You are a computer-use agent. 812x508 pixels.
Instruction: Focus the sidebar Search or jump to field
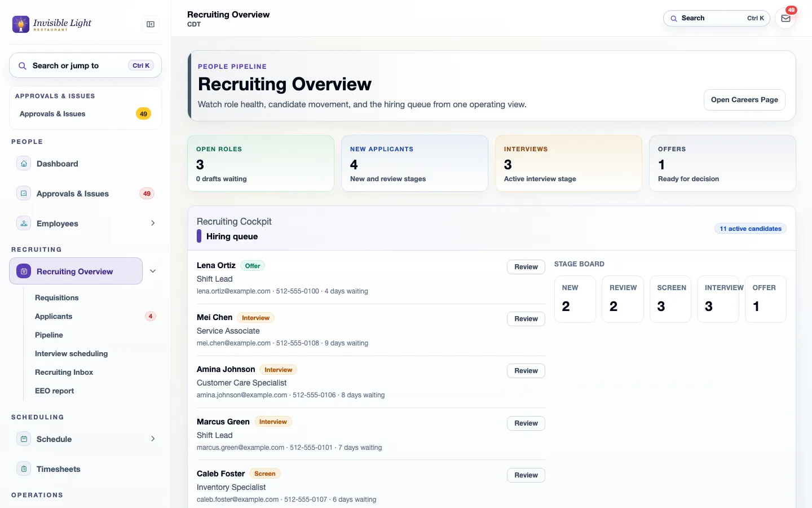coord(85,65)
